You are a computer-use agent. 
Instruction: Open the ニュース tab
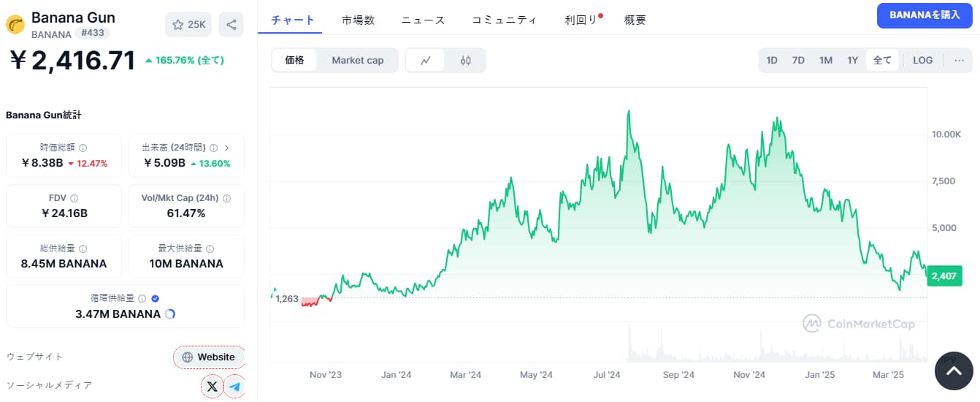tap(423, 20)
